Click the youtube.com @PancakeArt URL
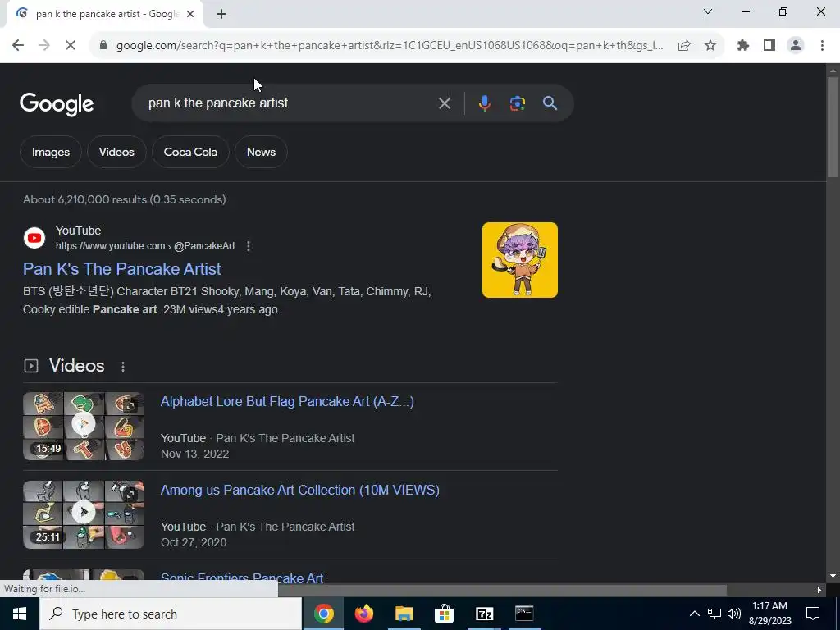 pos(145,246)
